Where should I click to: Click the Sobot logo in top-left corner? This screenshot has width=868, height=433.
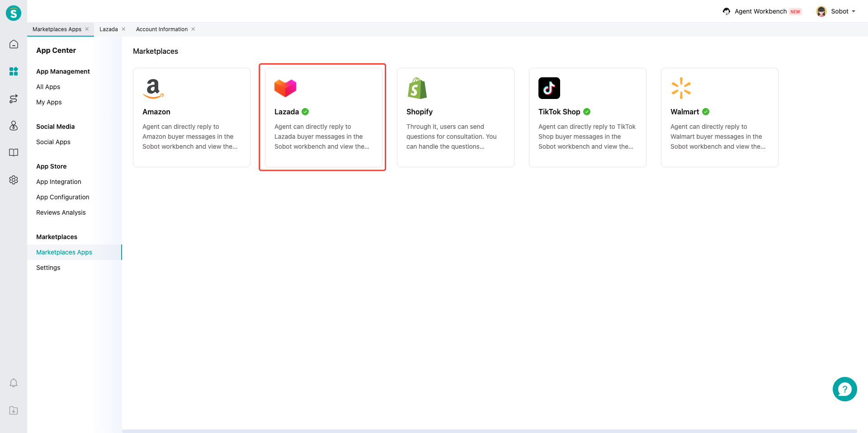[x=14, y=13]
